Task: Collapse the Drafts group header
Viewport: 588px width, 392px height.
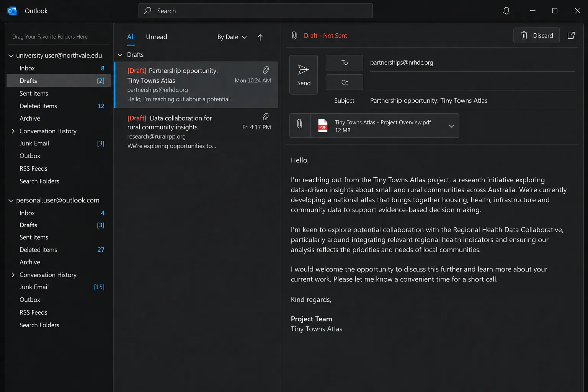Action: point(120,55)
